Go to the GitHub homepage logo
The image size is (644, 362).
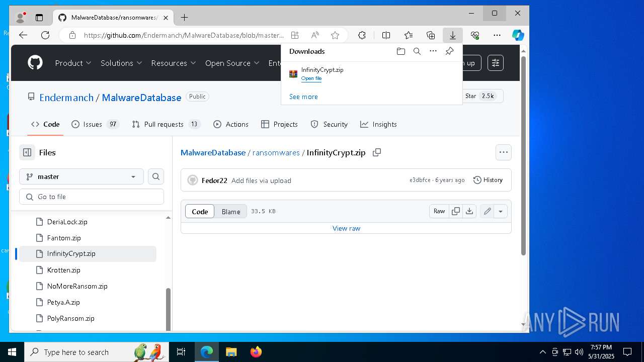pos(35,63)
